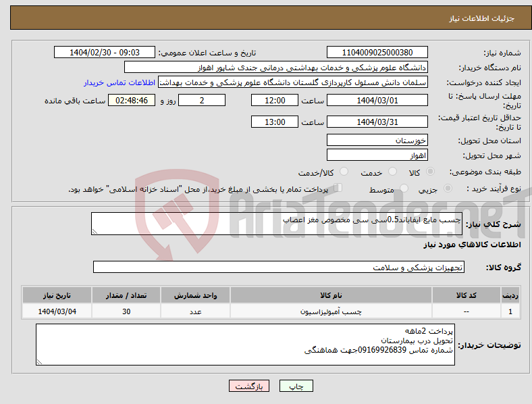Image resolution: width=532 pixels, height=404 pixels.
Task: Click the unit cell عدد
Action: [195, 311]
